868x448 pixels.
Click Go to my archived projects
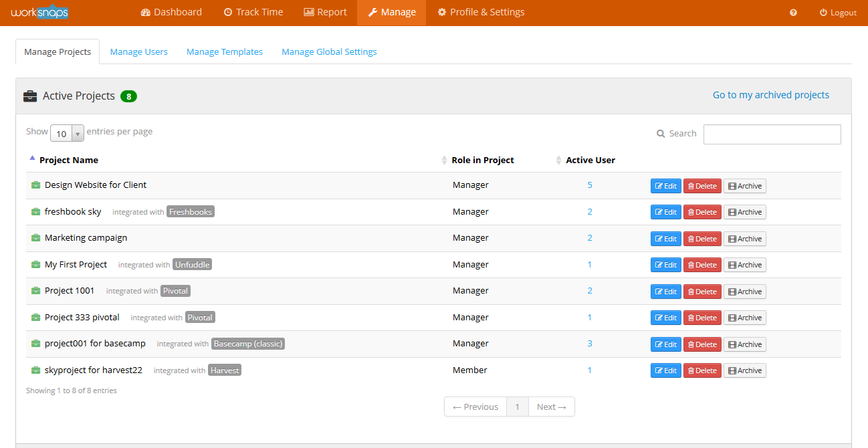(x=770, y=95)
